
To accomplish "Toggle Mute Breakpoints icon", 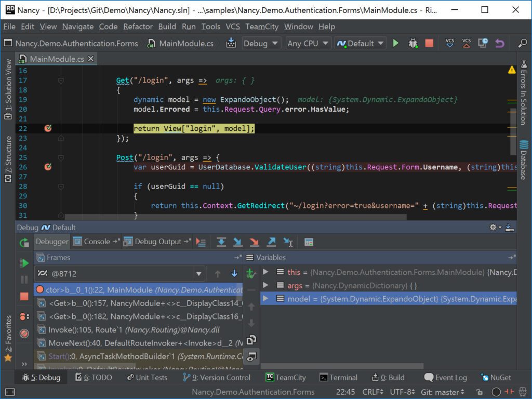I will [24, 334].
